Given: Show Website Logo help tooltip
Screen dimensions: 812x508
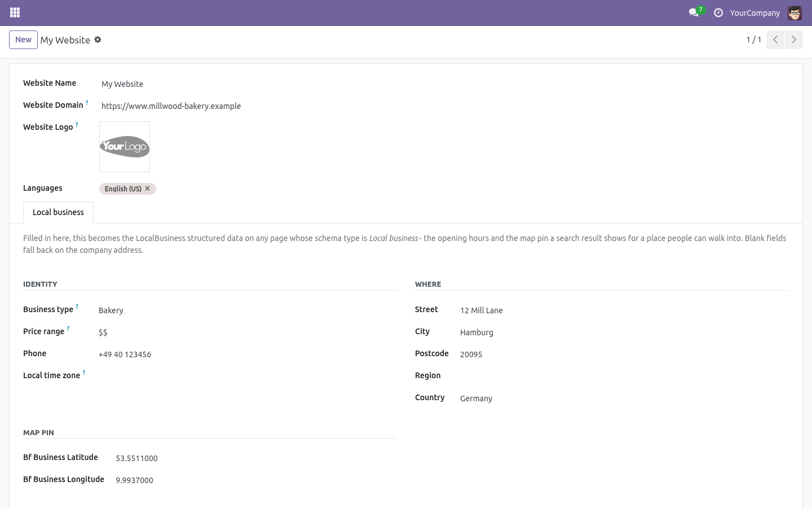Looking at the screenshot, I should pyautogui.click(x=77, y=125).
